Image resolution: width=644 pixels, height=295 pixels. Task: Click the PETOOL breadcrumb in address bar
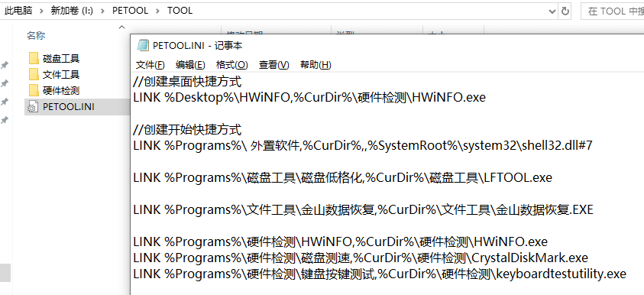click(130, 11)
